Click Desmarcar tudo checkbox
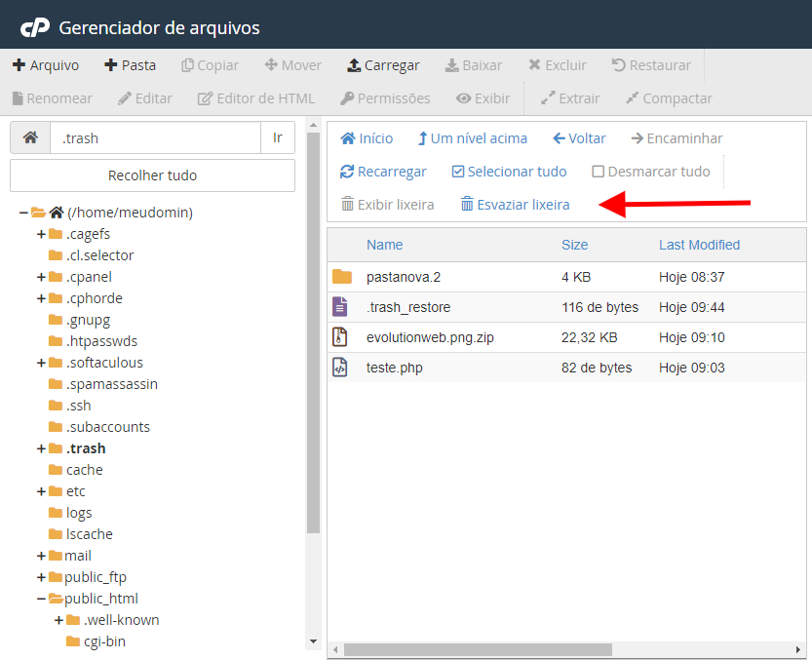 click(x=651, y=172)
